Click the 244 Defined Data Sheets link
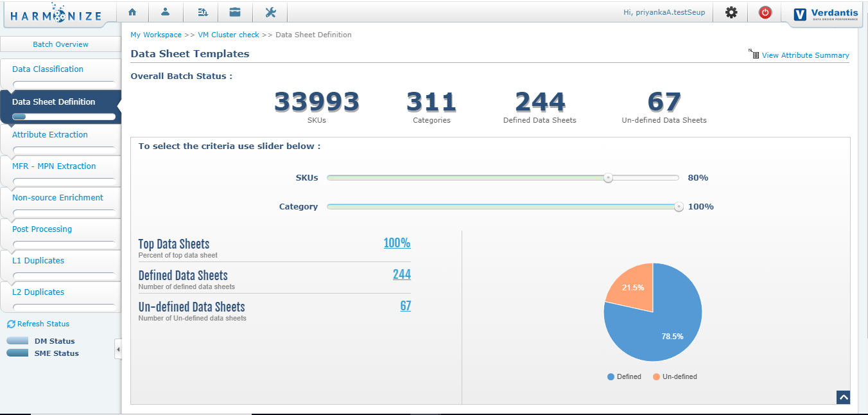The height and width of the screenshot is (415, 868). click(402, 274)
